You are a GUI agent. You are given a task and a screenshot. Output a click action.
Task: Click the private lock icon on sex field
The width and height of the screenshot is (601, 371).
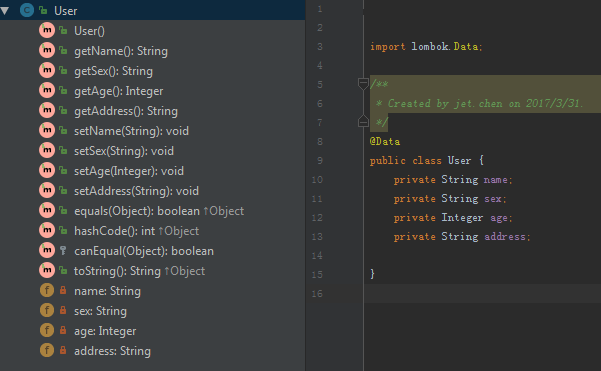point(63,310)
